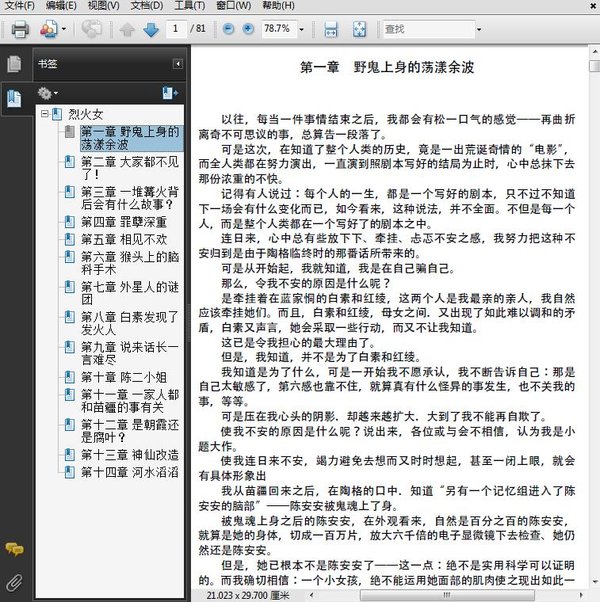Select the 烈火女 root bookmark
600x602 pixels.
click(86, 114)
